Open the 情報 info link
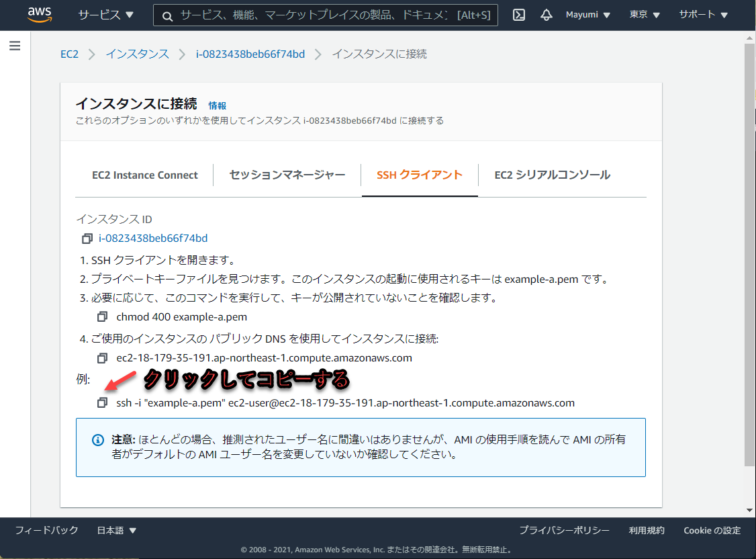 tap(217, 105)
